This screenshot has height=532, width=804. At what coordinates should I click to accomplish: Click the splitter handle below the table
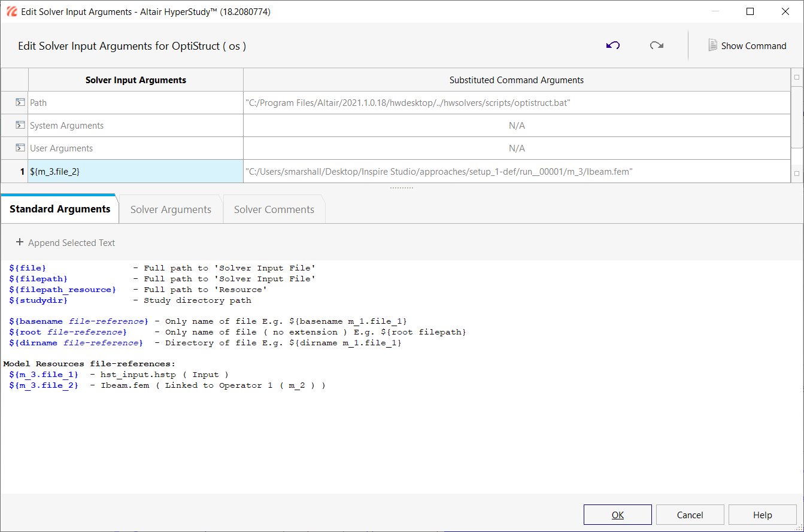[x=401, y=187]
